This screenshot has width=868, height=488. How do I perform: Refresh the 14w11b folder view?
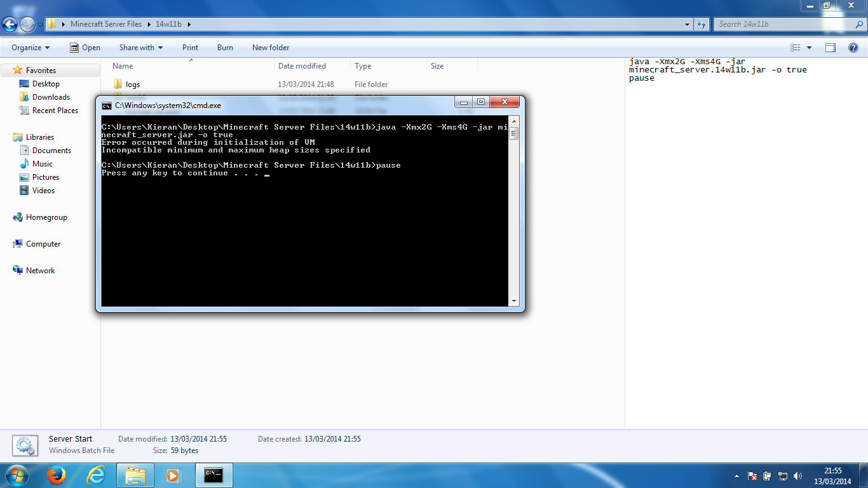(x=702, y=24)
